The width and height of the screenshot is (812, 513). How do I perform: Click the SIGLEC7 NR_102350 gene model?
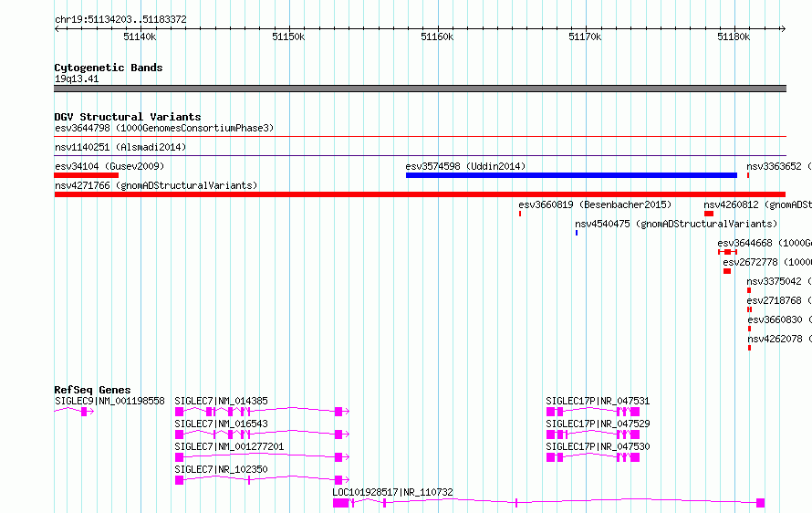coord(262,480)
